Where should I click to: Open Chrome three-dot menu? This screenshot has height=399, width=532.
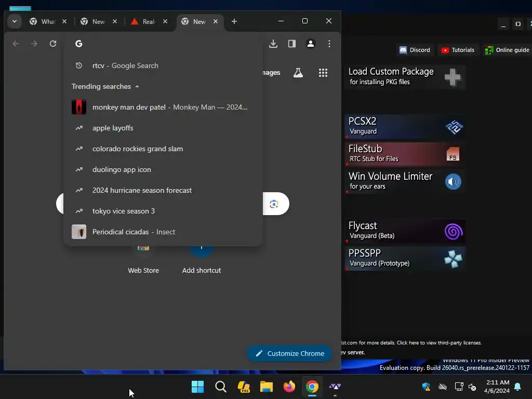[329, 44]
